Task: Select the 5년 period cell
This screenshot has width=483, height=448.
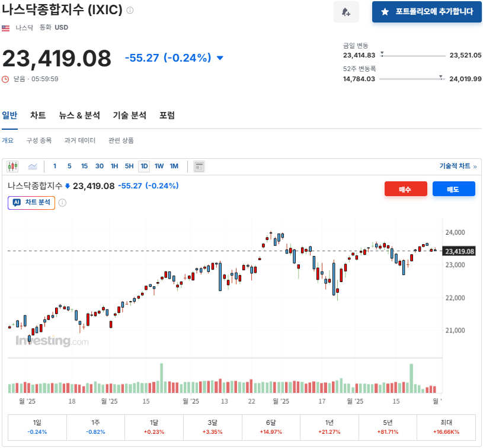Action: 388,427
